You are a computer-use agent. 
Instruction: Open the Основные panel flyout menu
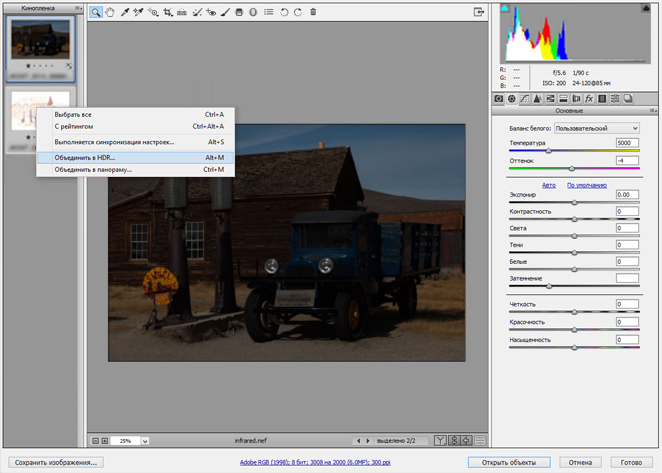653,111
